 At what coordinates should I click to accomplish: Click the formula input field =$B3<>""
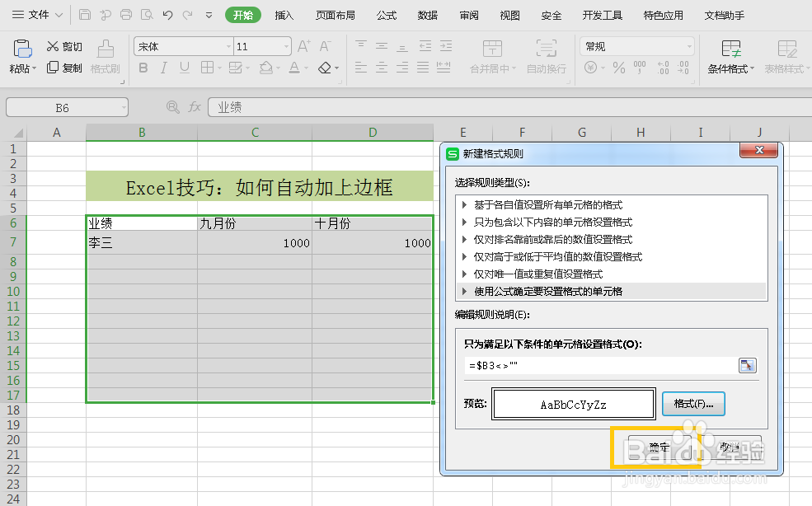[601, 366]
